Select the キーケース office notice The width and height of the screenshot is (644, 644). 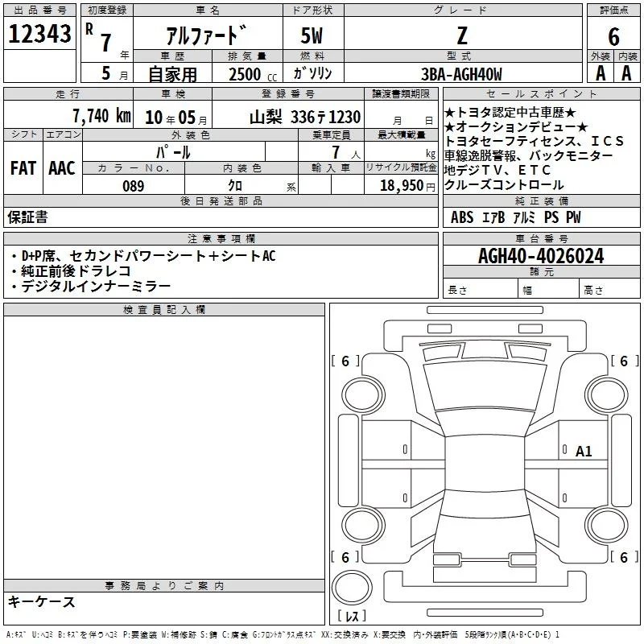pos(42,602)
